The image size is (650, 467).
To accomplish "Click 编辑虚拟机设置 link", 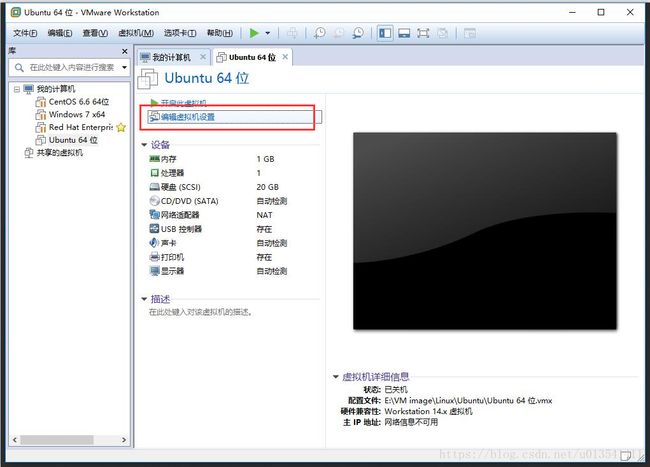I will click(x=187, y=117).
